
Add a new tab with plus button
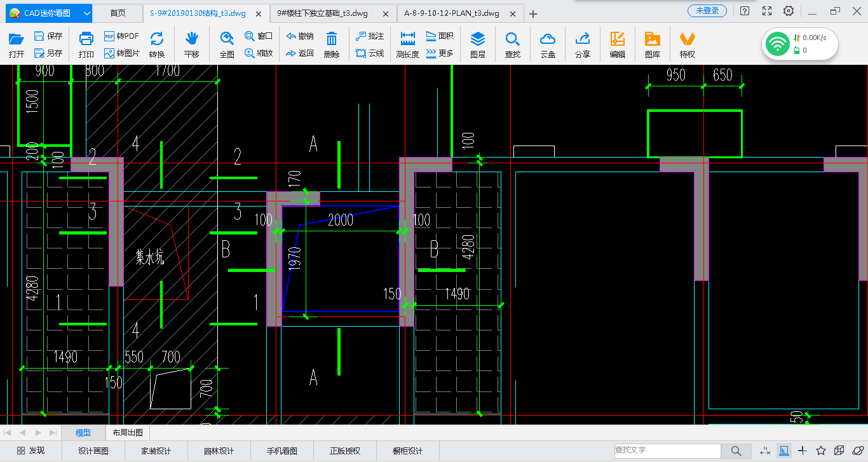[x=533, y=13]
